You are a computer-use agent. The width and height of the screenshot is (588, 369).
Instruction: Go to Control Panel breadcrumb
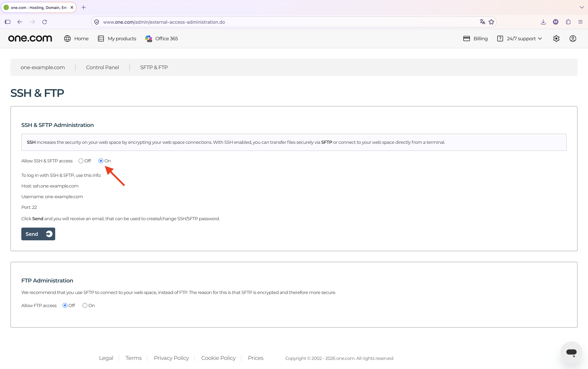(102, 67)
